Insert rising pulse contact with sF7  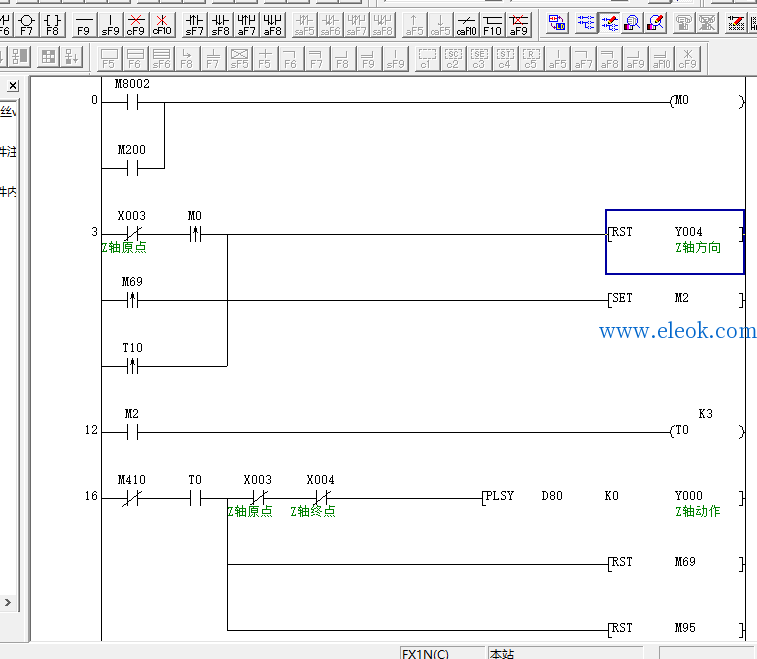coord(195,25)
